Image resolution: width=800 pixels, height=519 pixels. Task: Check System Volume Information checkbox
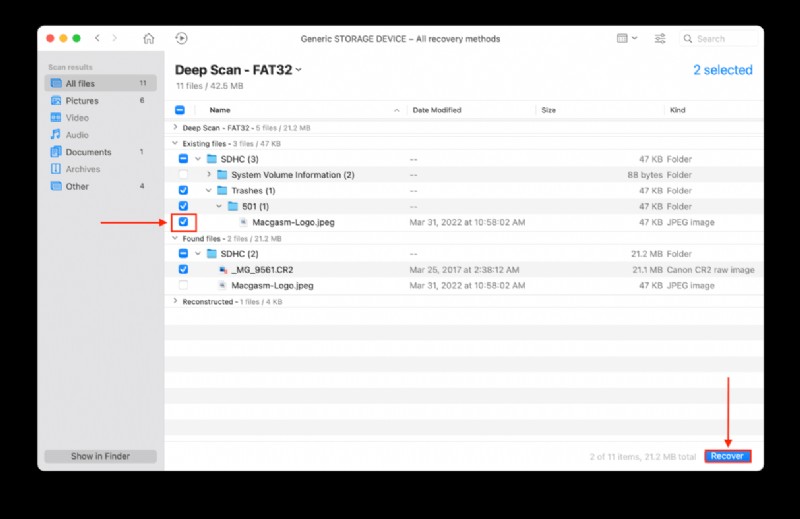click(x=183, y=175)
